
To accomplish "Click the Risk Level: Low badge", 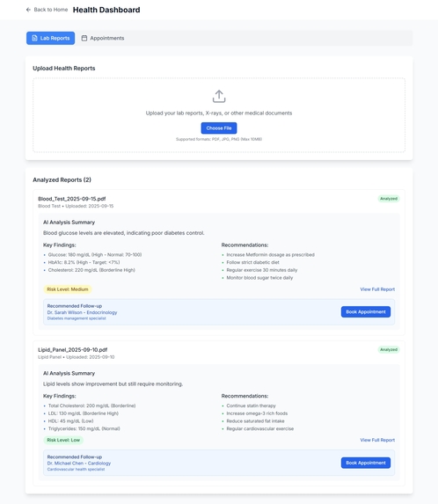I will coord(63,440).
